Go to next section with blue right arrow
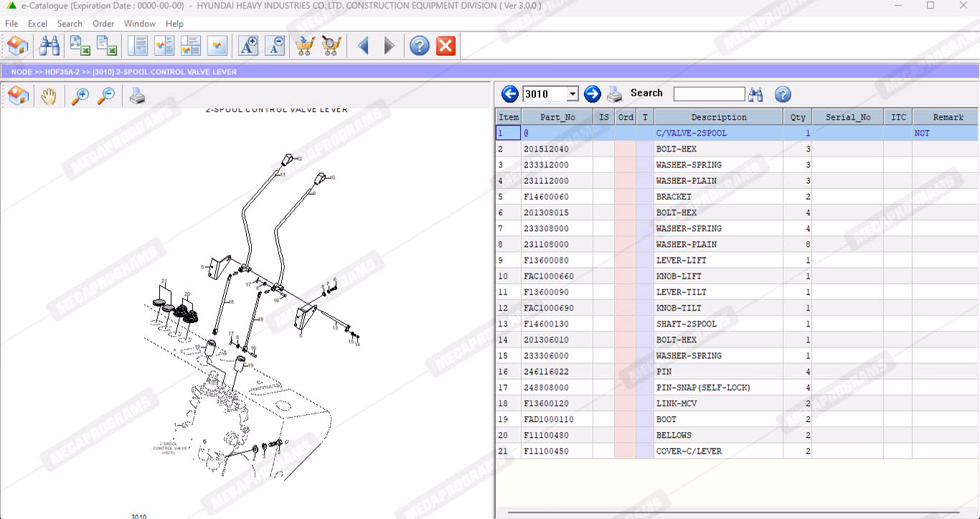The width and height of the screenshot is (980, 519). [x=592, y=94]
